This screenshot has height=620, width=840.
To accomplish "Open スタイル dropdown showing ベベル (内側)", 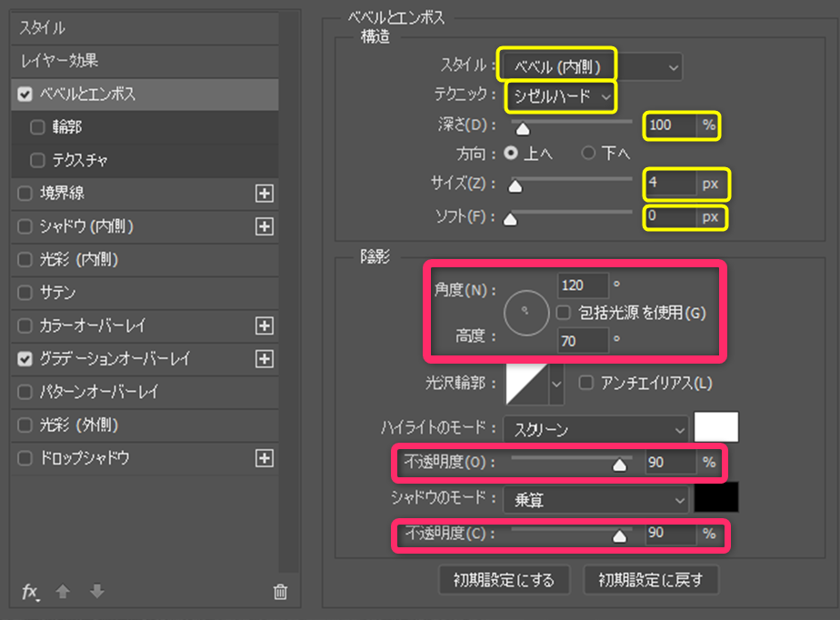I will pos(592,67).
